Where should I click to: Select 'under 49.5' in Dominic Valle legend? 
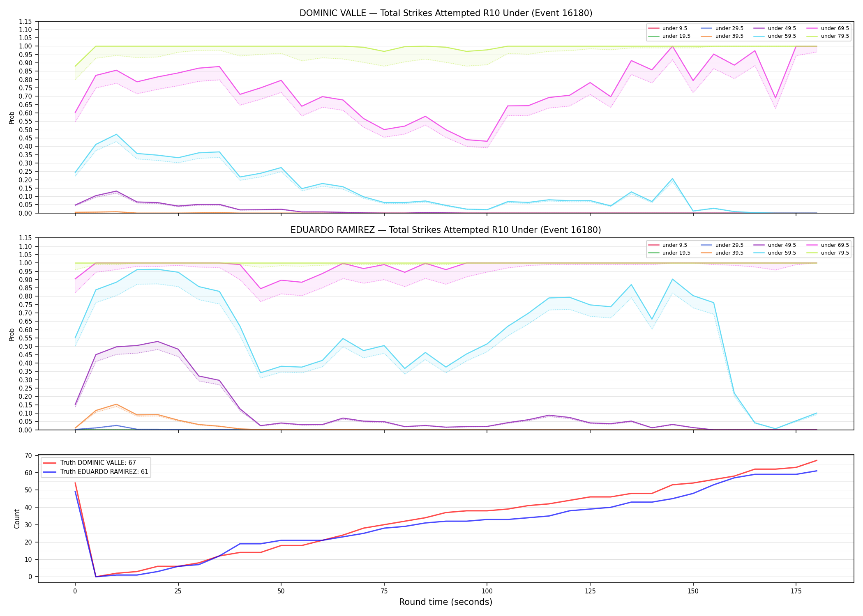pyautogui.click(x=782, y=28)
